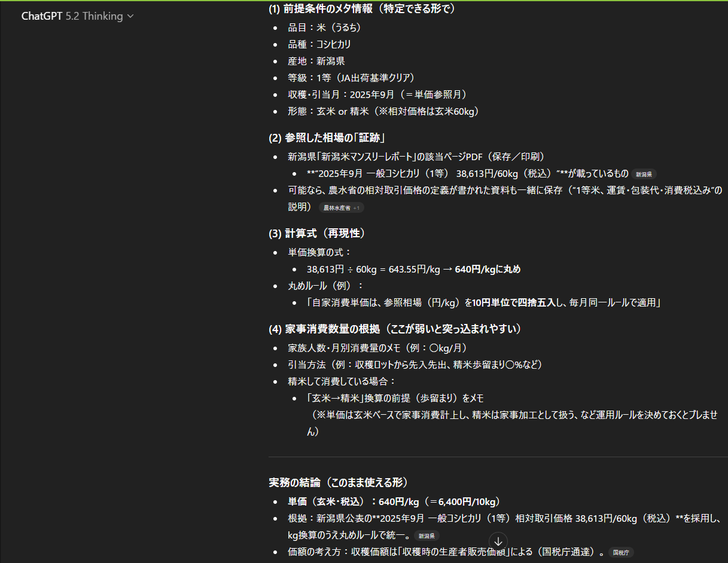This screenshot has width=728, height=563.
Task: Expand hidden sources via the +1 chip
Action: [x=357, y=207]
